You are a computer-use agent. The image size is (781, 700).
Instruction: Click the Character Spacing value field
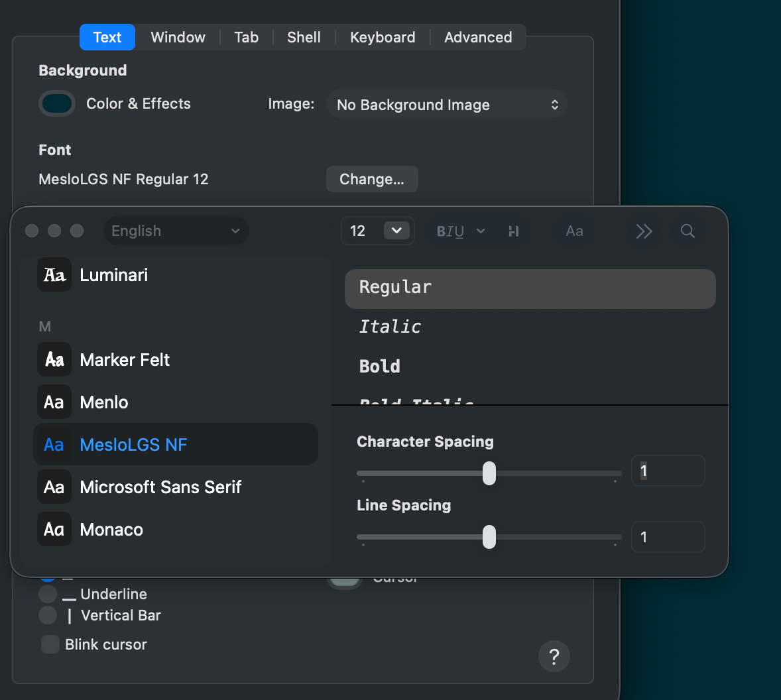coord(668,471)
